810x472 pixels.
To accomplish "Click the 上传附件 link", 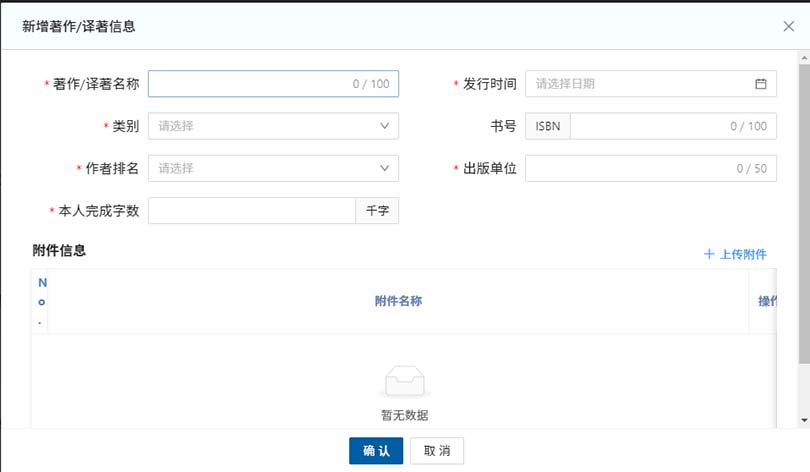I will [x=735, y=254].
